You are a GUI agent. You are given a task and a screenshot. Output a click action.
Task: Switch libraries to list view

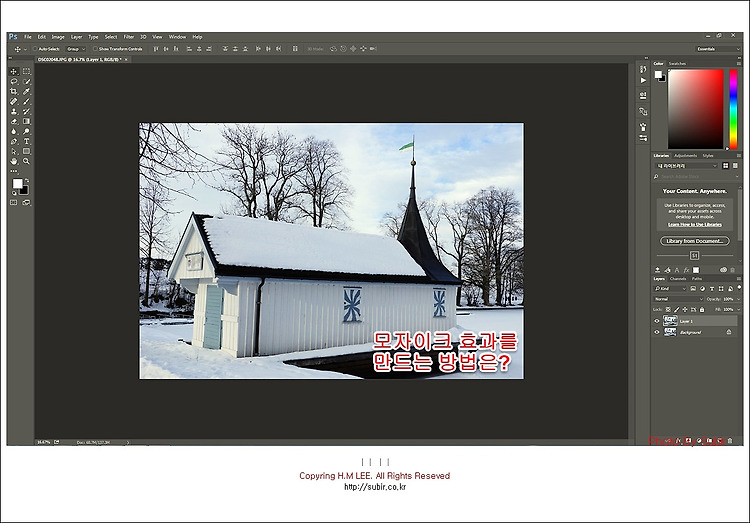click(735, 166)
